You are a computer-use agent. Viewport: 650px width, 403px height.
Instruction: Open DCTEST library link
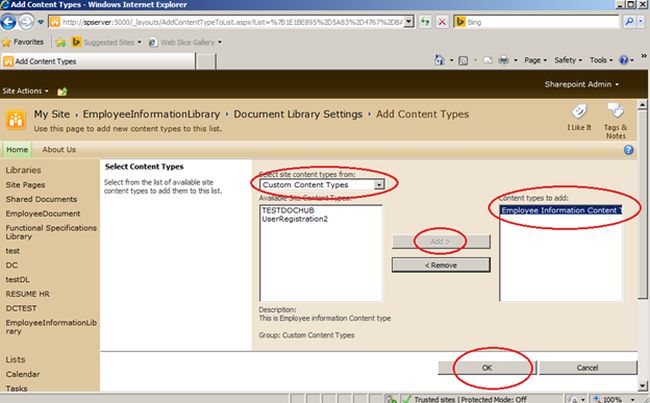pyautogui.click(x=21, y=308)
